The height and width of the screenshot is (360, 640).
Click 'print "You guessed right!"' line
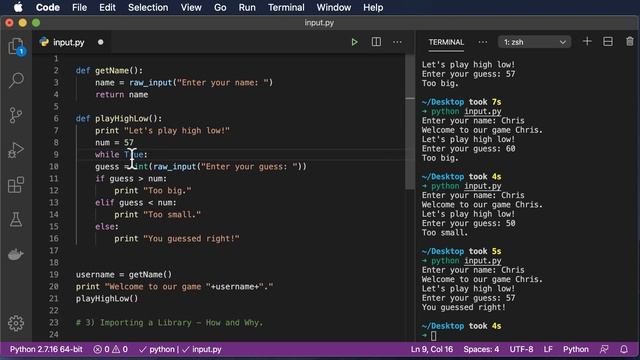[x=177, y=238]
